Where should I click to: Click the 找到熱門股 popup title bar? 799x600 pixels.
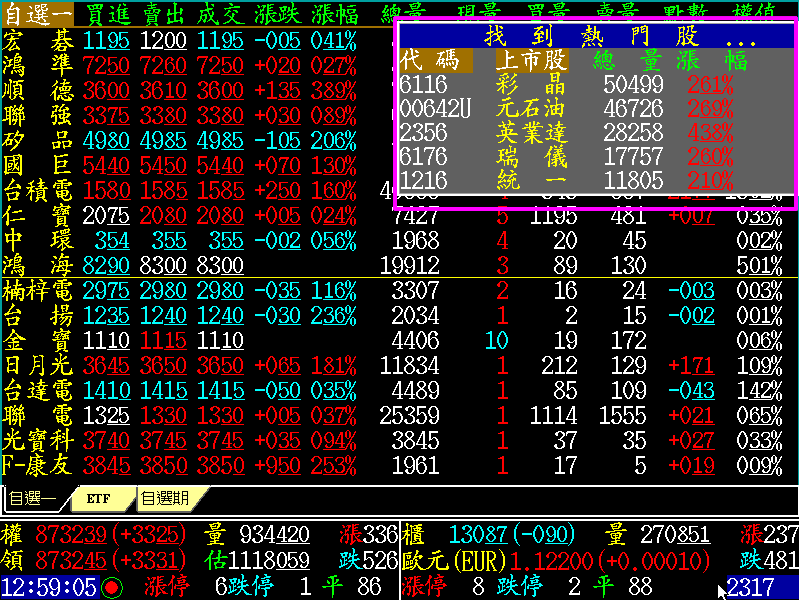tap(595, 37)
